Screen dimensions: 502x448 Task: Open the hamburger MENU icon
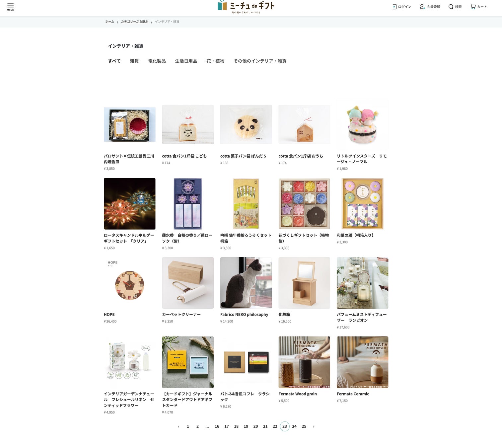[10, 7]
